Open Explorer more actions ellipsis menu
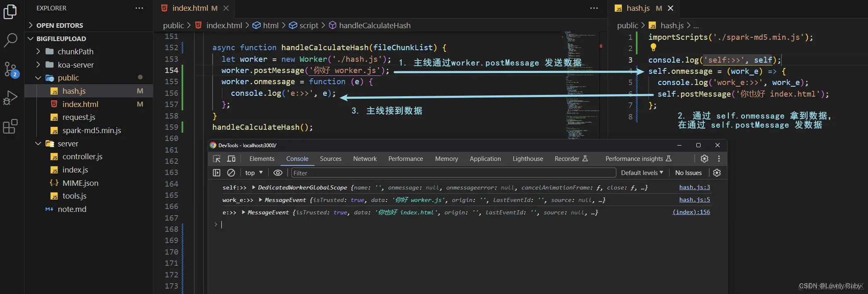 click(x=139, y=8)
